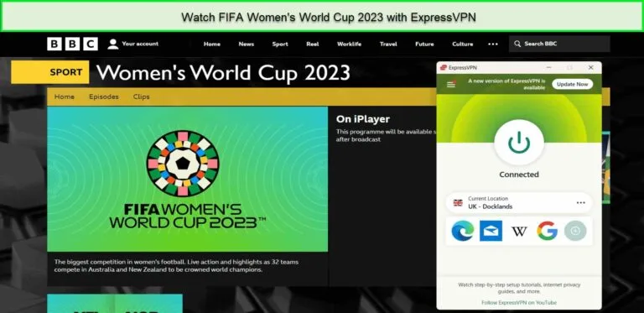Open Your account profile icon

click(x=113, y=44)
